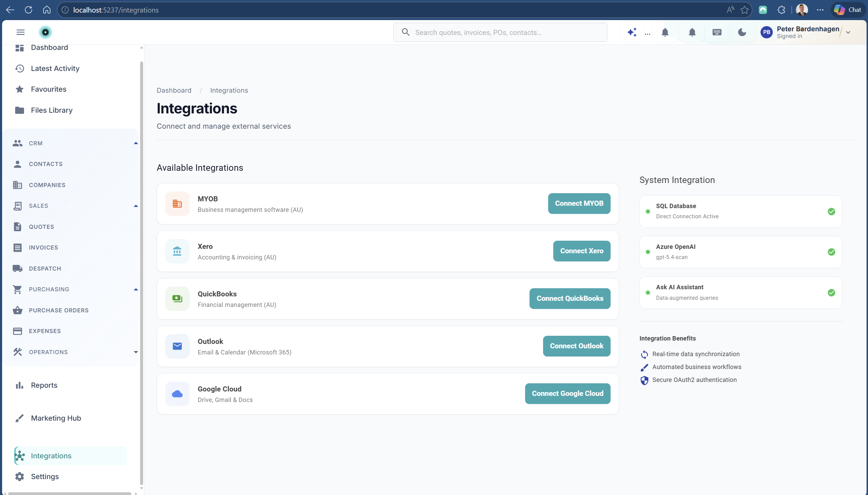Viewport: 868px width, 495px height.
Task: Open DESPATCH in sidebar
Action: tap(45, 269)
